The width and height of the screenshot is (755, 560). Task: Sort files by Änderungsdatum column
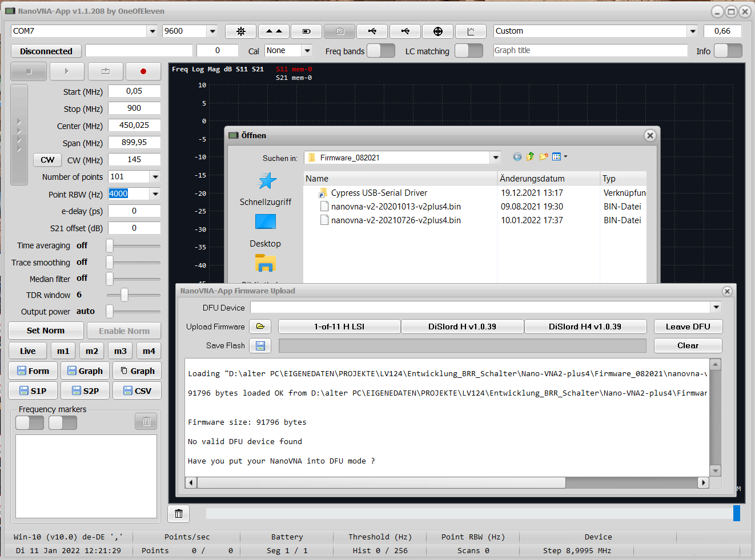[549, 179]
